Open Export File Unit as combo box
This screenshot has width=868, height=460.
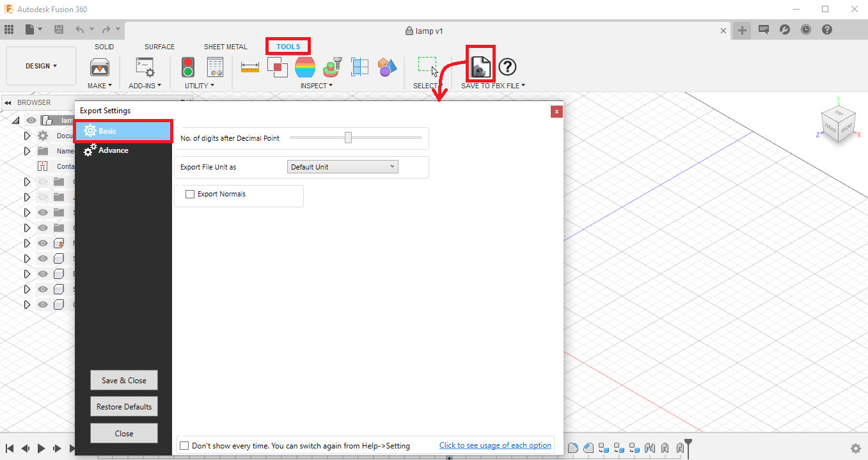[x=343, y=167]
